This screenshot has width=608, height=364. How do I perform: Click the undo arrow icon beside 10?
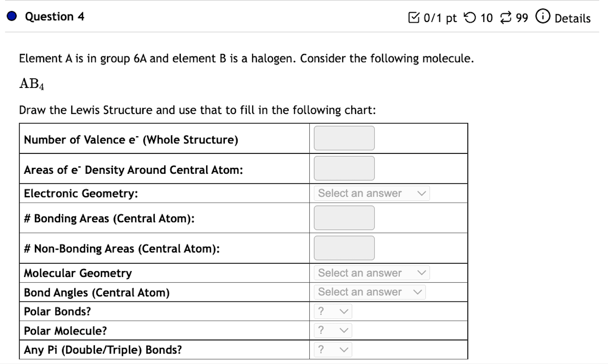[469, 17]
